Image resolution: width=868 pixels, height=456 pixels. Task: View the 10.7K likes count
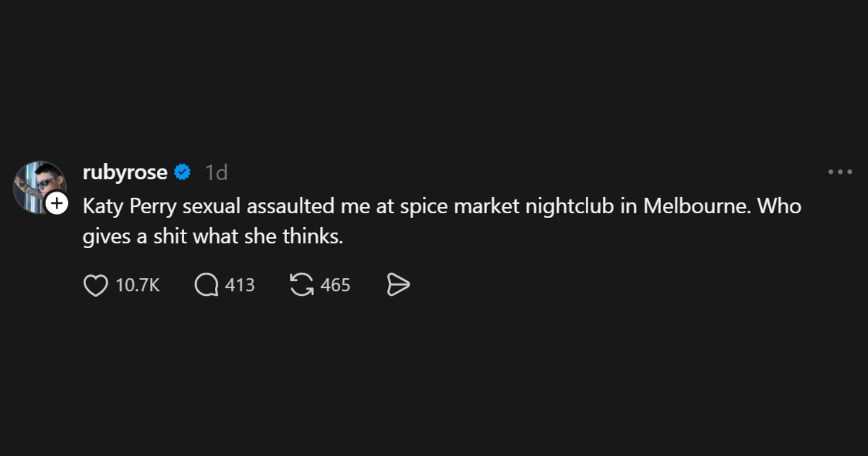click(138, 285)
